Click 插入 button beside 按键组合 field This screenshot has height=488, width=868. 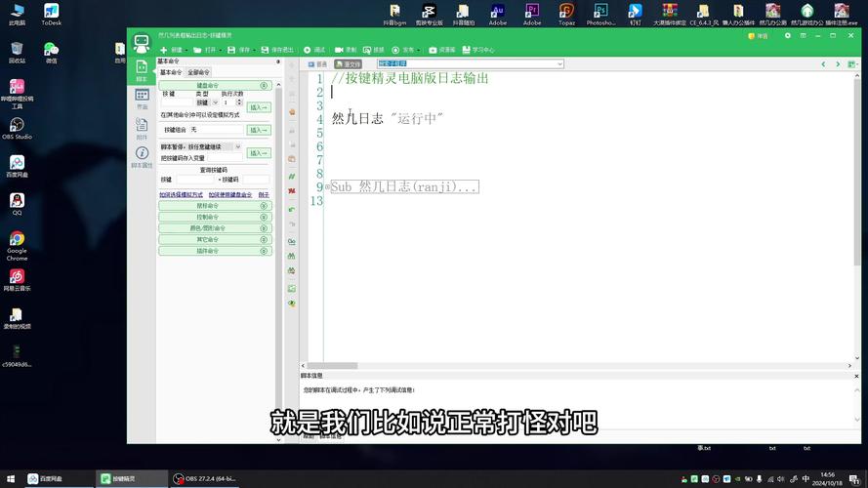(x=259, y=130)
